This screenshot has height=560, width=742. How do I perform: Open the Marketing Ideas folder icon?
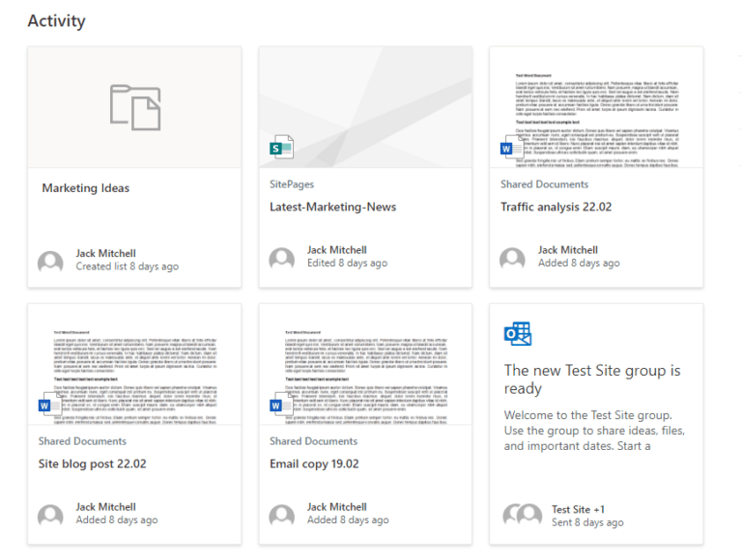(135, 107)
